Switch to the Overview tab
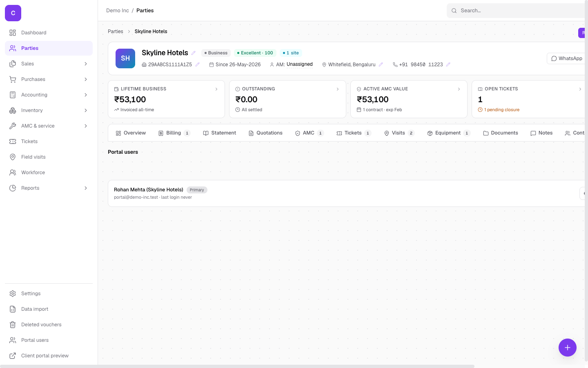 click(x=131, y=133)
